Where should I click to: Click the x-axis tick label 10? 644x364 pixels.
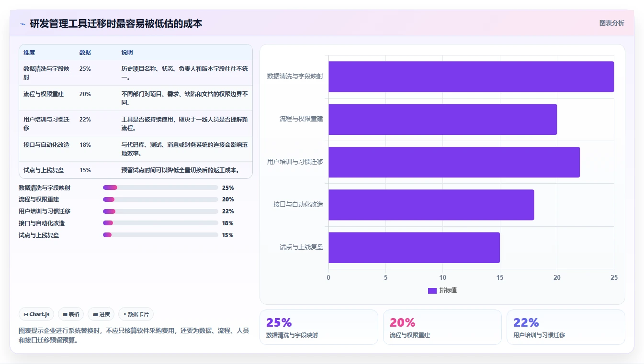tap(443, 277)
